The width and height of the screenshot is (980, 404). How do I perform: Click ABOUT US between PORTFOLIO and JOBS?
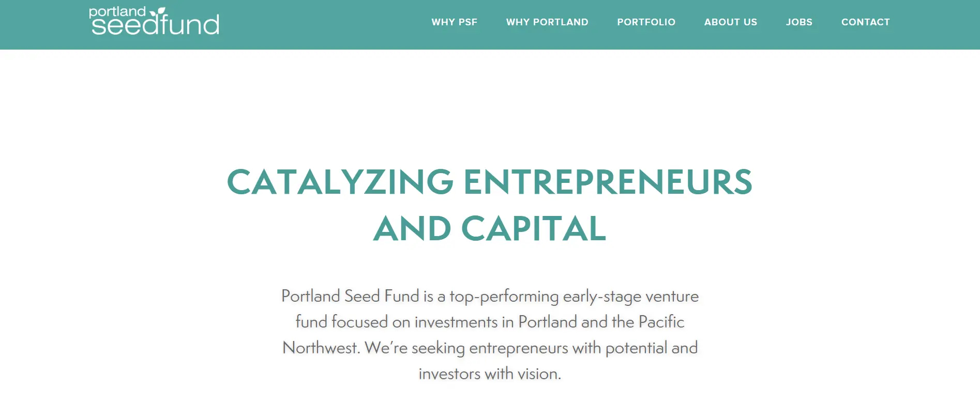coord(730,22)
